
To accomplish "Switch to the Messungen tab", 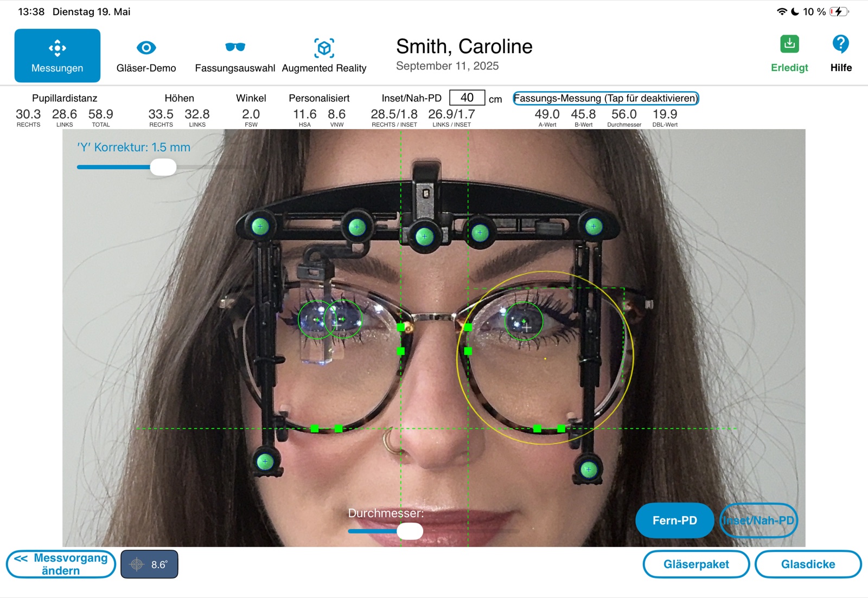I will click(57, 56).
